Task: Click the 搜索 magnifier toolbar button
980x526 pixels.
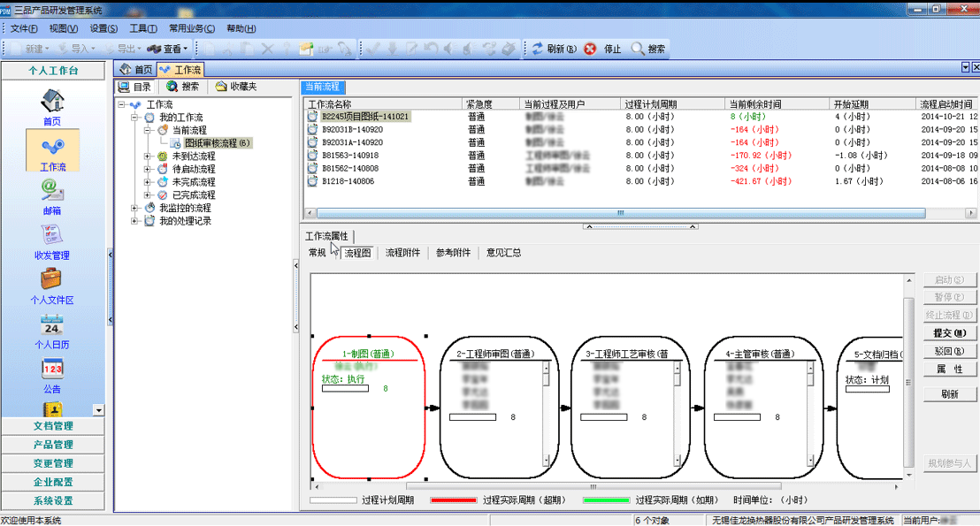Action: (x=638, y=49)
